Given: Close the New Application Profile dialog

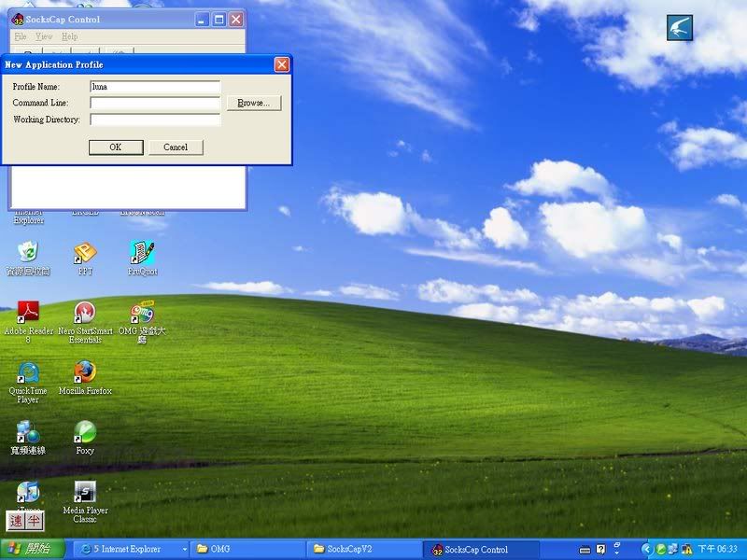Looking at the screenshot, I should [x=281, y=64].
